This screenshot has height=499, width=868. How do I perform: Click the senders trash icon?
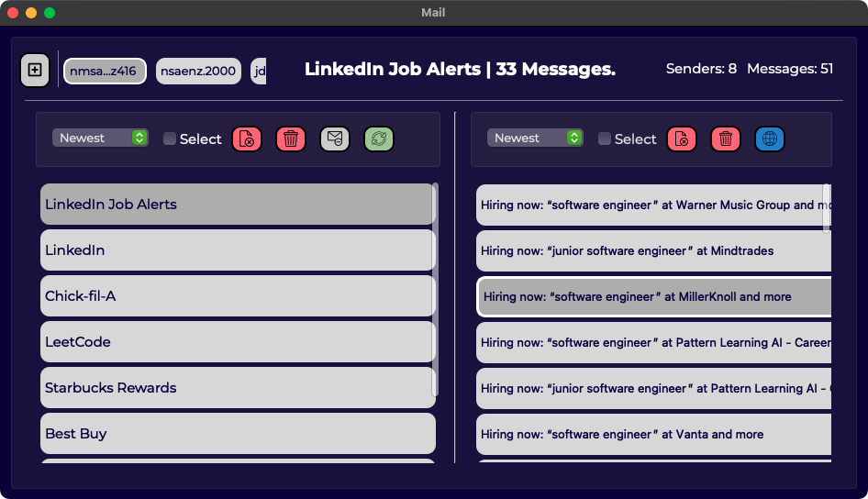click(x=291, y=139)
